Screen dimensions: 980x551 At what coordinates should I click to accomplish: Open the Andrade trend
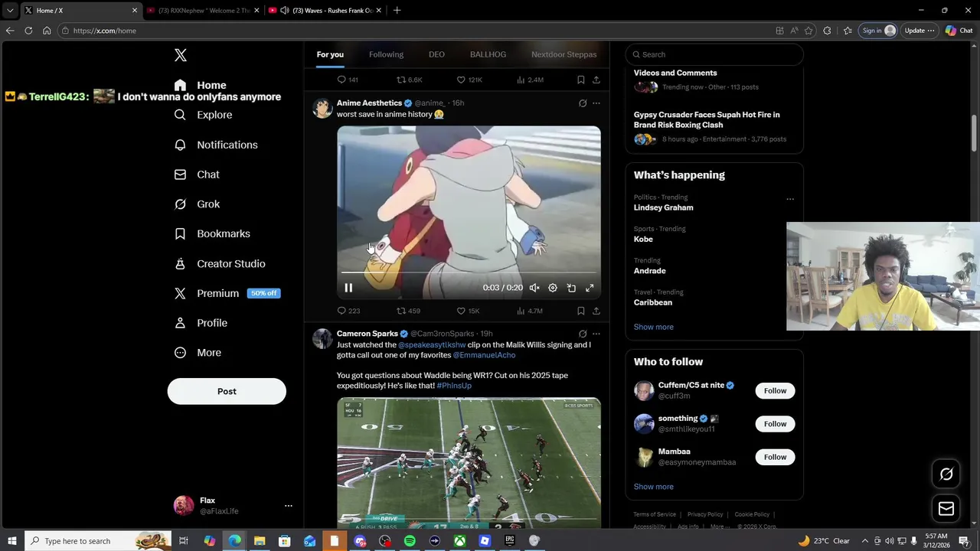coord(649,271)
